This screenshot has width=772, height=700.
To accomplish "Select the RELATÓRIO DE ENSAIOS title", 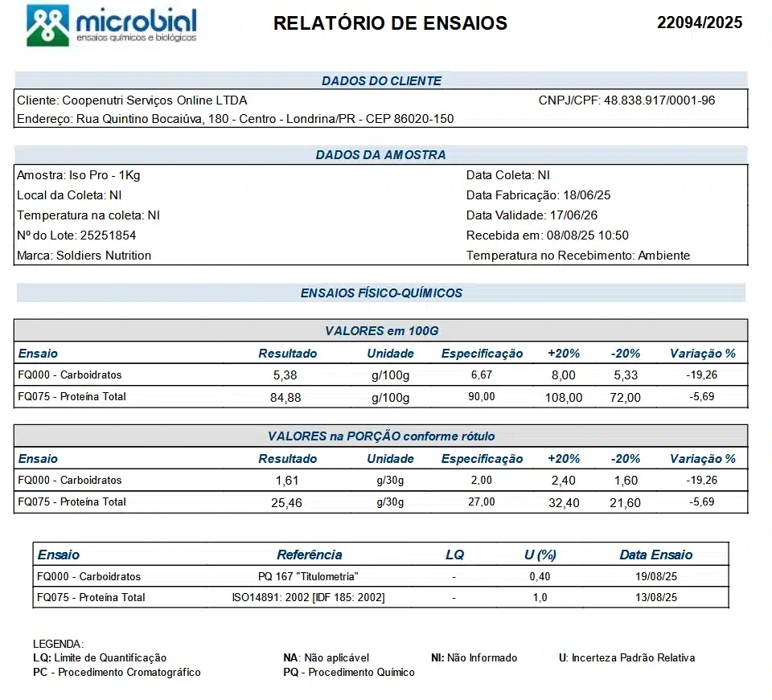I will click(x=390, y=23).
